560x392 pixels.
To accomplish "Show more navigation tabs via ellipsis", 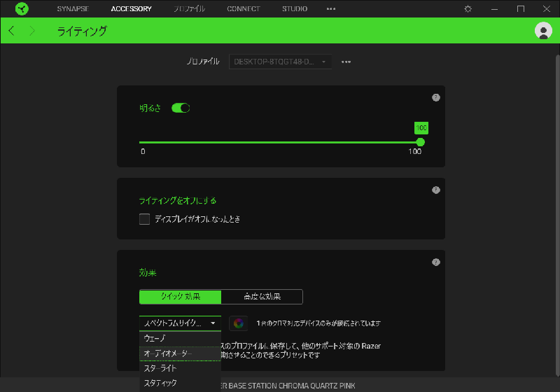I will pyautogui.click(x=330, y=9).
